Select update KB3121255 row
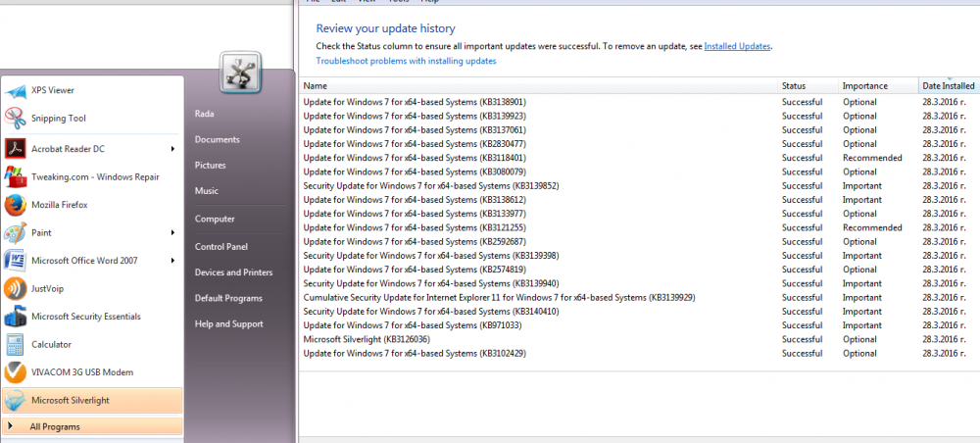Screen dimensions: 980x443 click(639, 227)
